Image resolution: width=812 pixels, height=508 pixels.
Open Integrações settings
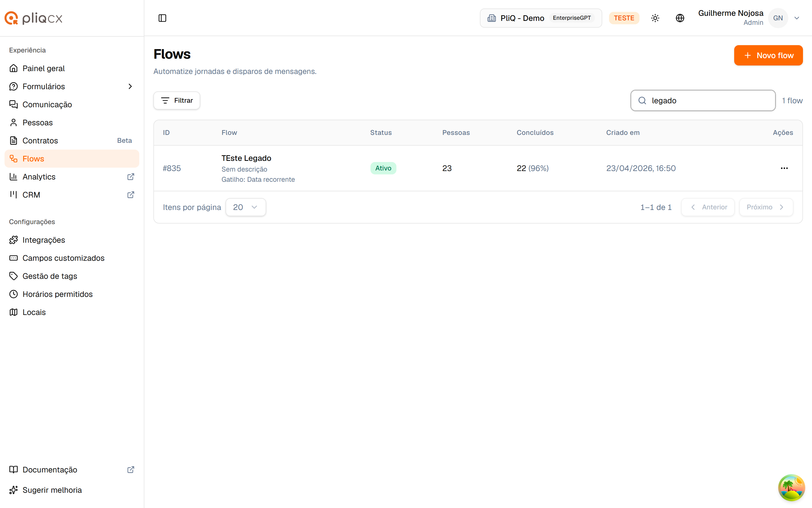[72, 240]
